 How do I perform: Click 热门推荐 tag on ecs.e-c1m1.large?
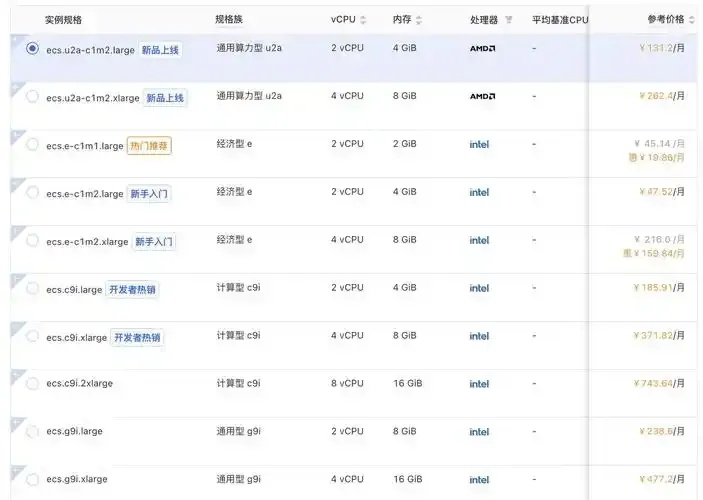click(149, 146)
